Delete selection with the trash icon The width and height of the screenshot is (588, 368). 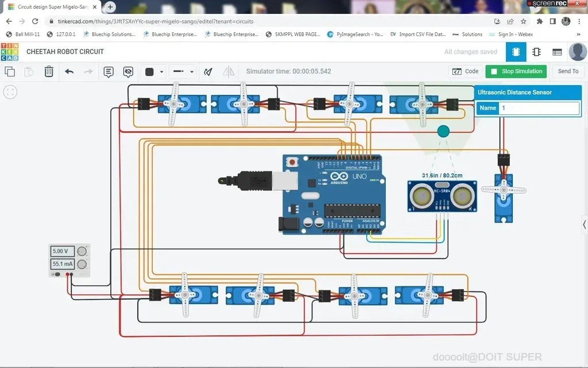coord(49,71)
